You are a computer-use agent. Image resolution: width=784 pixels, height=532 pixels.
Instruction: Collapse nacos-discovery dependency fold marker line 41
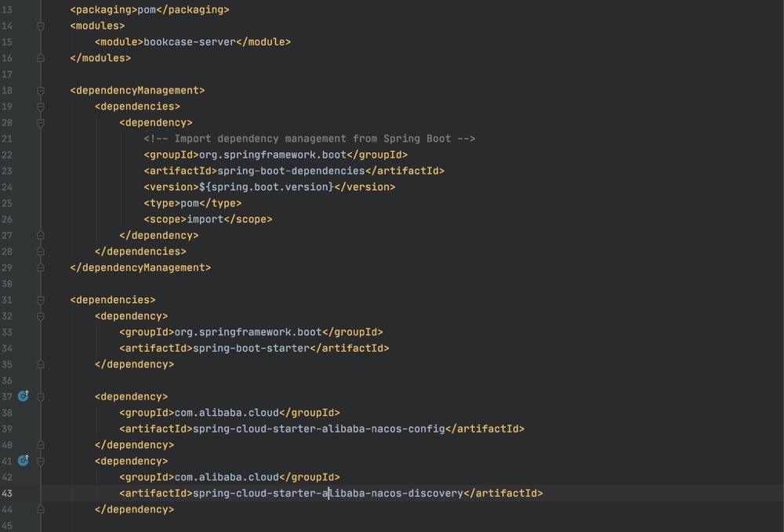(41, 461)
